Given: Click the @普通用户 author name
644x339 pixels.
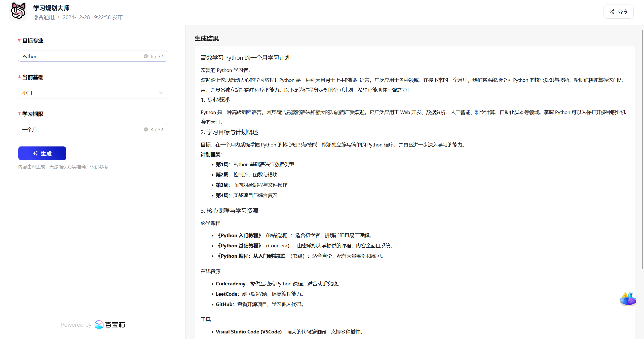Looking at the screenshot, I should pyautogui.click(x=46, y=17).
